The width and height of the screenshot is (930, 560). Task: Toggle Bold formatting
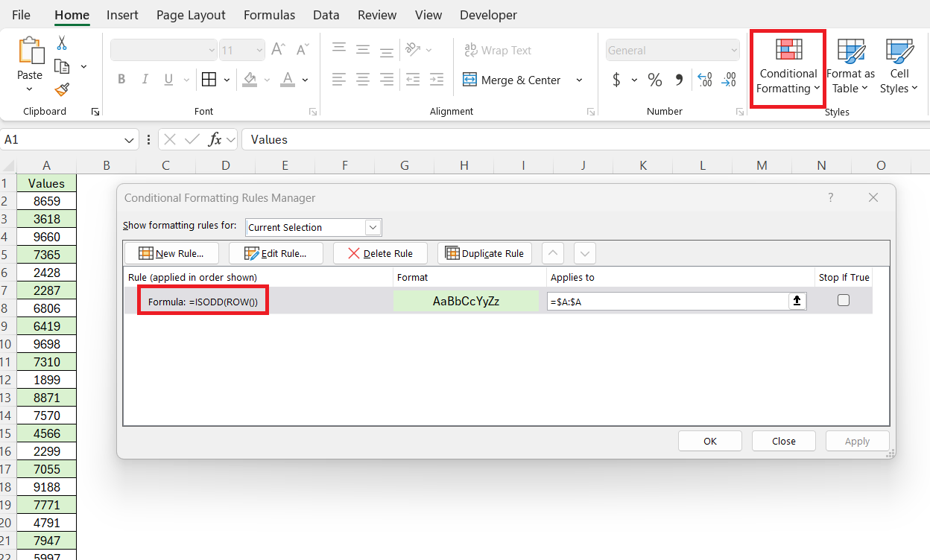point(121,80)
